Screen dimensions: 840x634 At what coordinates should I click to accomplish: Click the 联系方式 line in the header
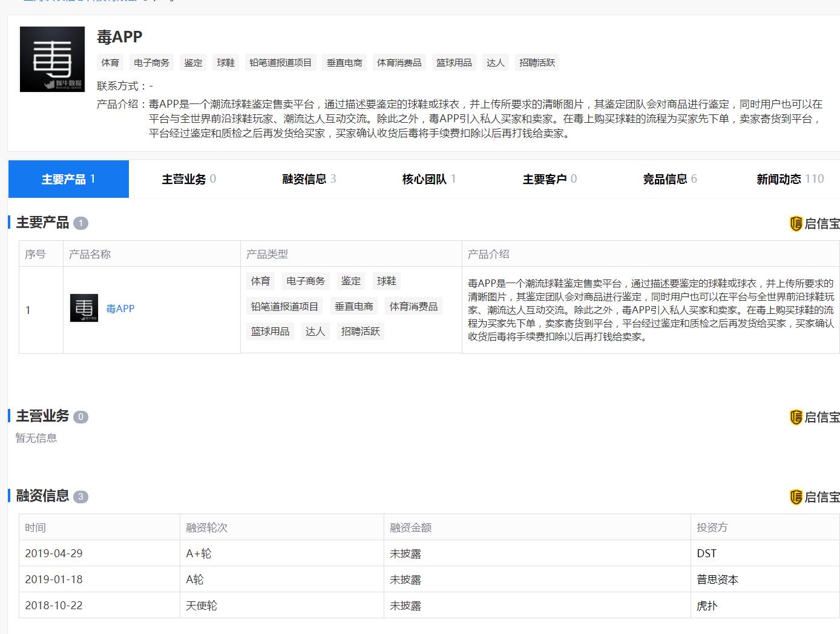point(125,86)
